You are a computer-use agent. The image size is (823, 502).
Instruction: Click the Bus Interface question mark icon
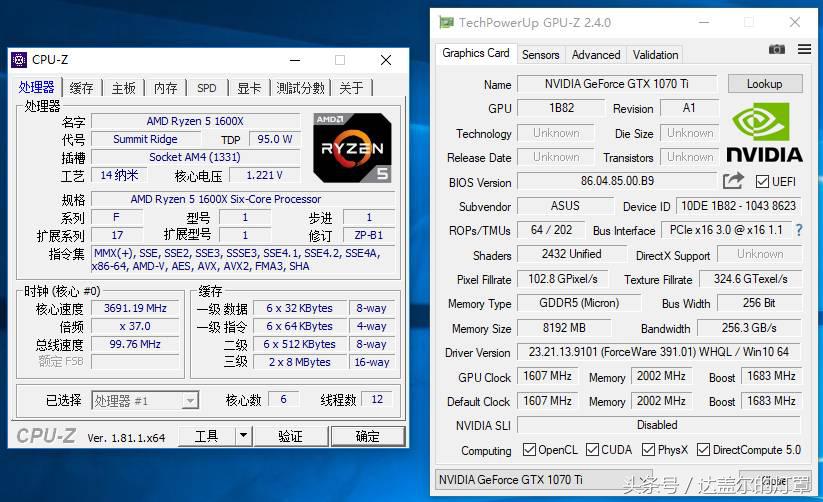pyautogui.click(x=798, y=230)
